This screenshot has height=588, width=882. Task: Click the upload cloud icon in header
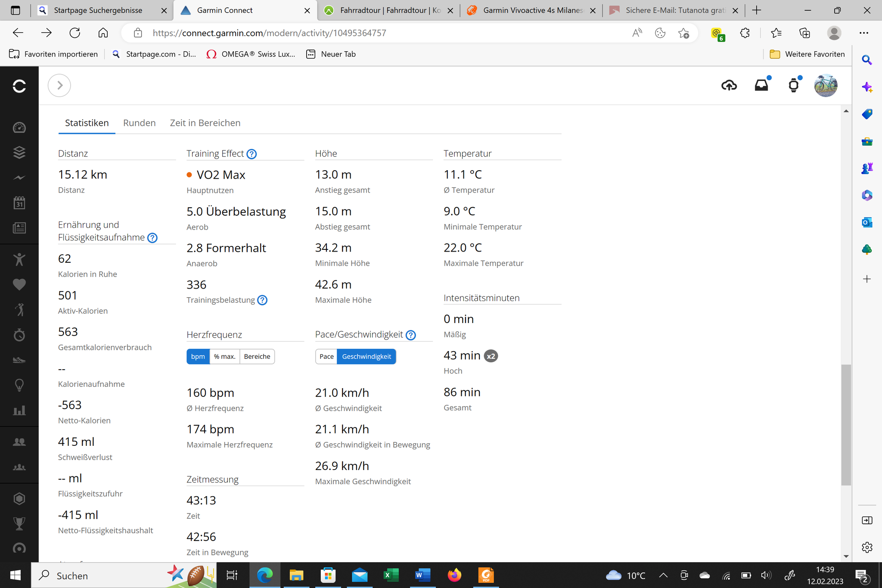pos(729,85)
